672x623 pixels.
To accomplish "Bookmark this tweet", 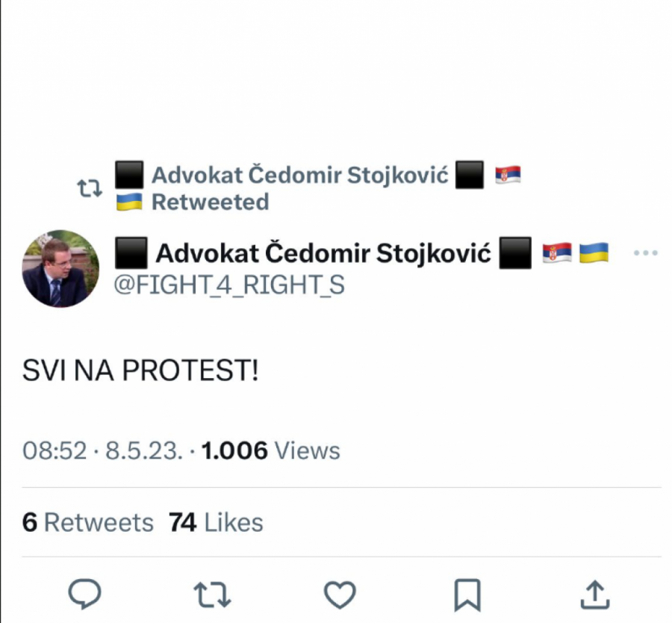I will point(467,595).
